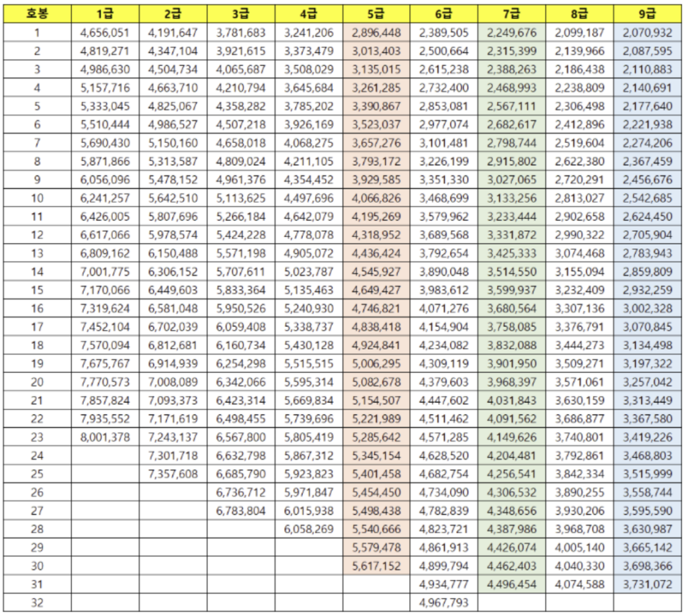The width and height of the screenshot is (688, 616).
Task: Select the 7급 column header
Action: [511, 13]
